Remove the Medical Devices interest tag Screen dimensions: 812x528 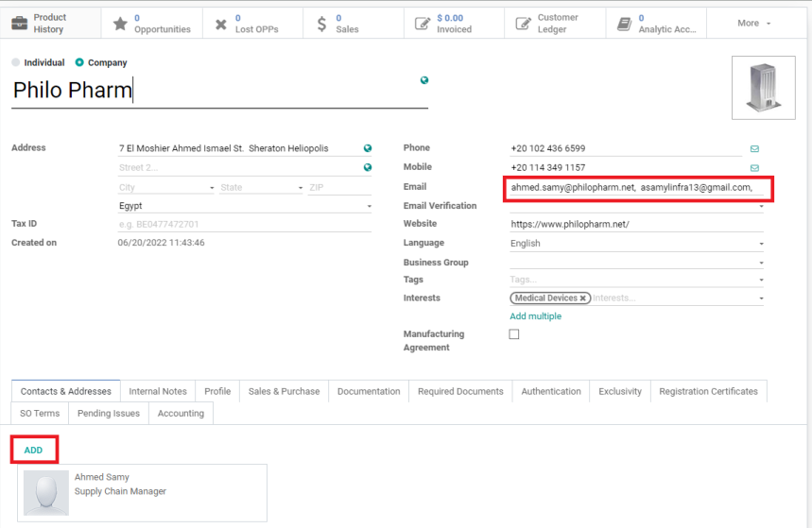click(583, 298)
